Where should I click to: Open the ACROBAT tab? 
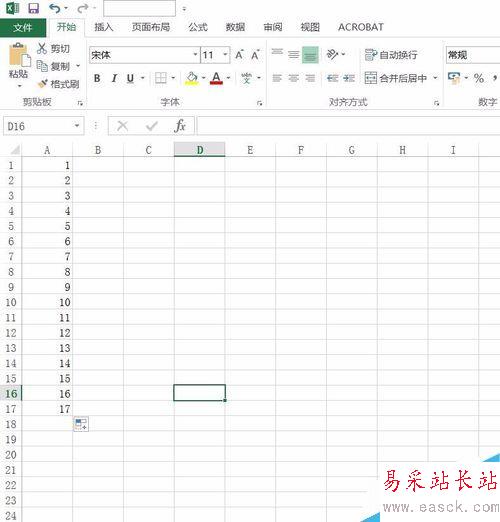(x=361, y=27)
